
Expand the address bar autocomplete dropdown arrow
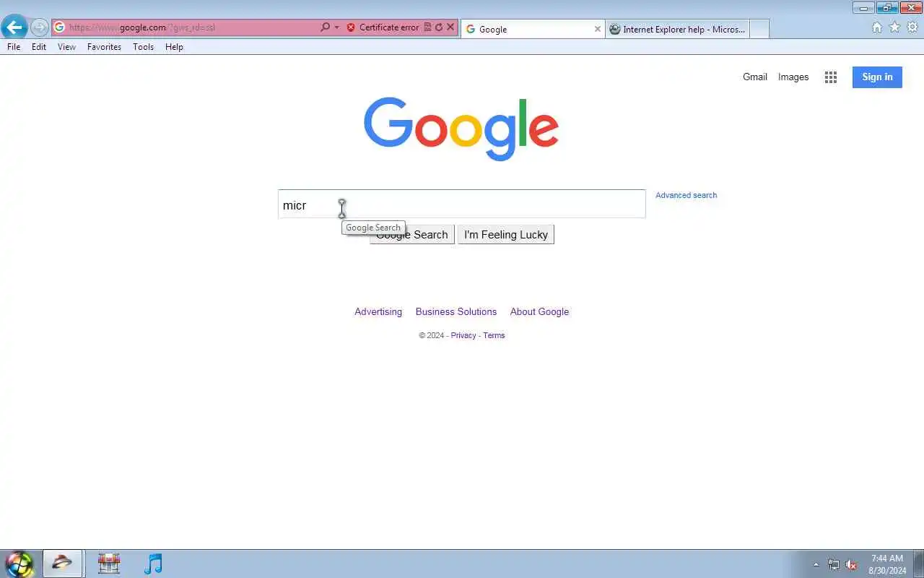[x=336, y=27]
